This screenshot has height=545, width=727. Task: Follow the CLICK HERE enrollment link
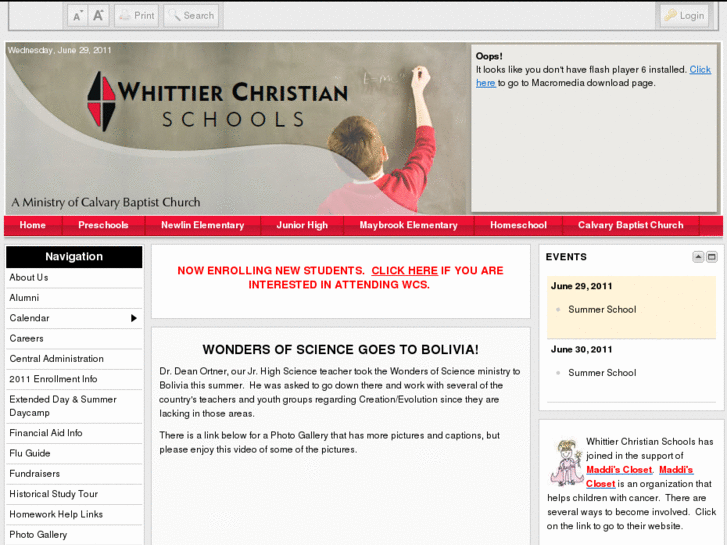point(404,271)
